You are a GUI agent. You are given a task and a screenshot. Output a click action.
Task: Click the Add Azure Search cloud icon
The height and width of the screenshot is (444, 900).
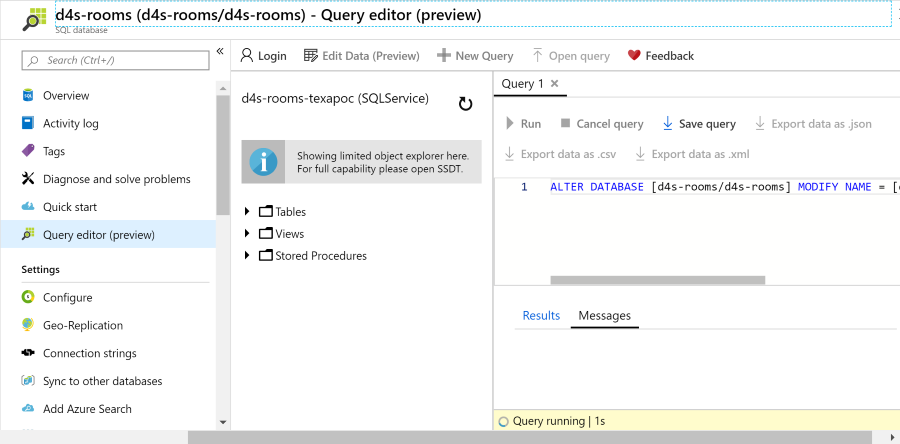click(28, 408)
